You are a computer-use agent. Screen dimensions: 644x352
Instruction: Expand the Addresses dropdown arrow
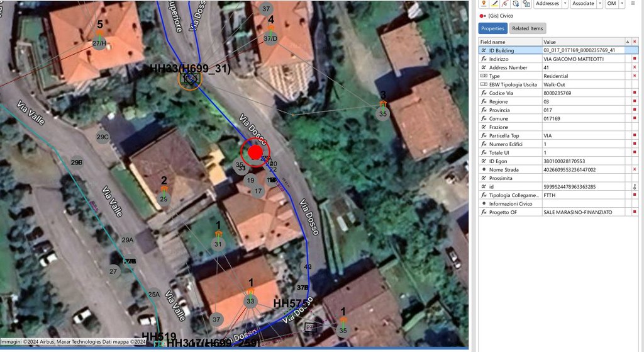coord(565,4)
